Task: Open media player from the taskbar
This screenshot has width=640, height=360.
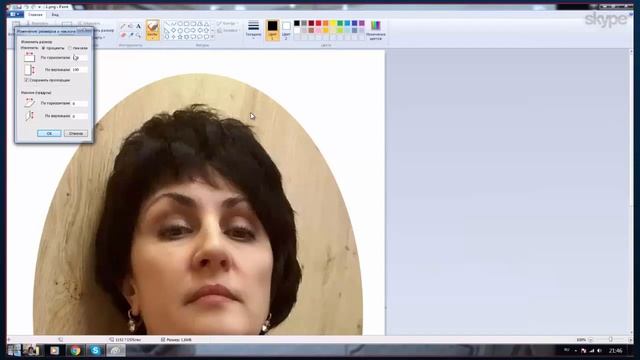Action: pyautogui.click(x=55, y=350)
